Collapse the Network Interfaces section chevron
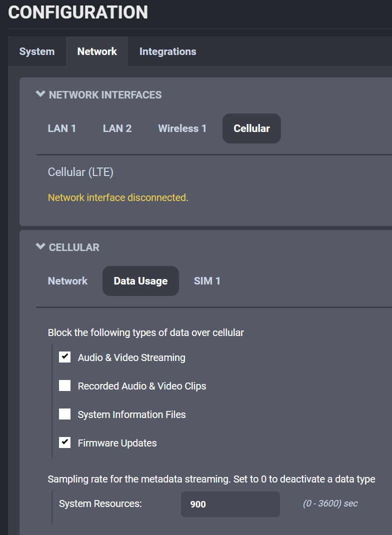392x535 pixels. (x=40, y=94)
